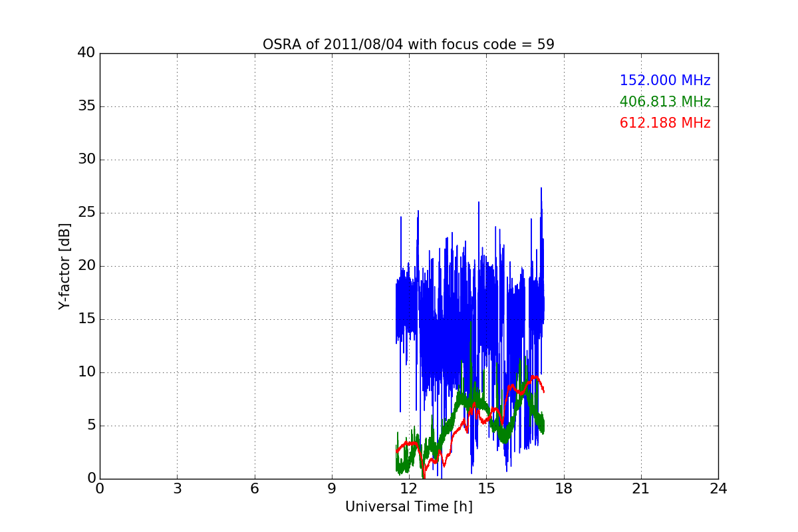Select the '152.000 MHz' legend label
Viewport: 798px width, 532px height.
click(x=665, y=80)
